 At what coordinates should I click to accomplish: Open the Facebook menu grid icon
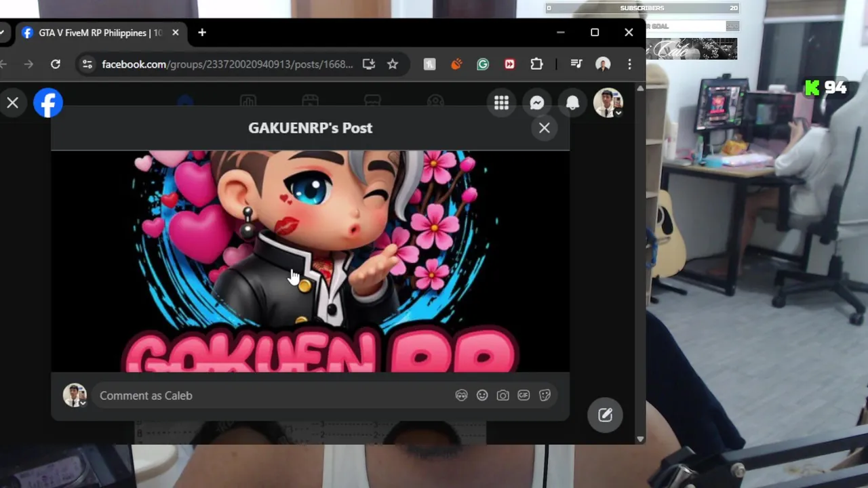point(501,103)
